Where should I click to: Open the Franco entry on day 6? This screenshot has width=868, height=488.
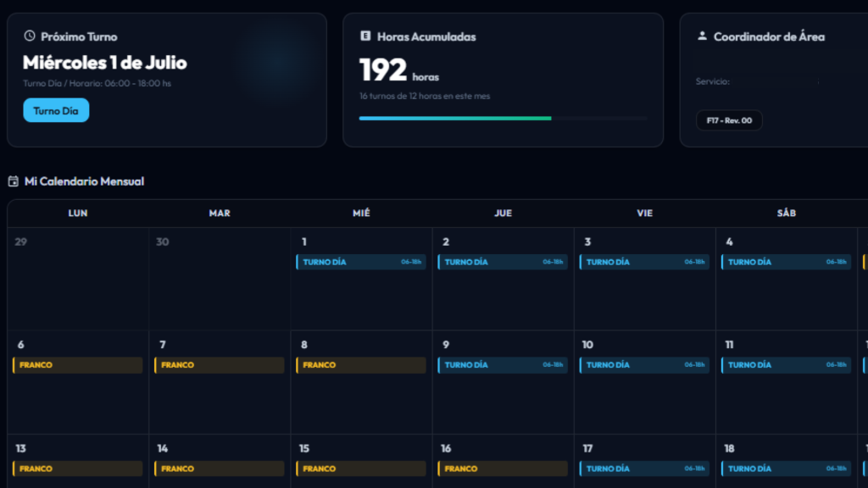[x=77, y=365]
